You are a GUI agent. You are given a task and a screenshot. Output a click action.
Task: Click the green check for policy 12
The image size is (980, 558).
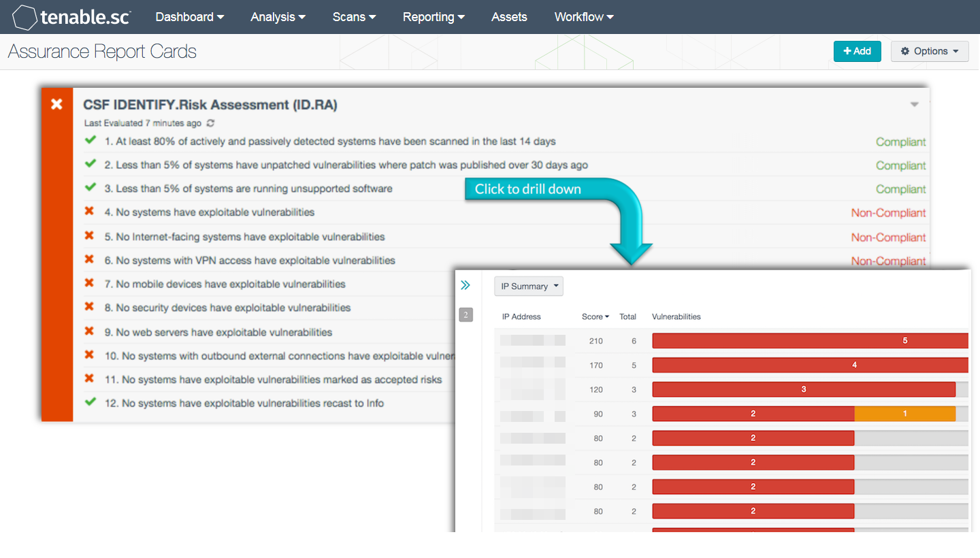tap(90, 402)
